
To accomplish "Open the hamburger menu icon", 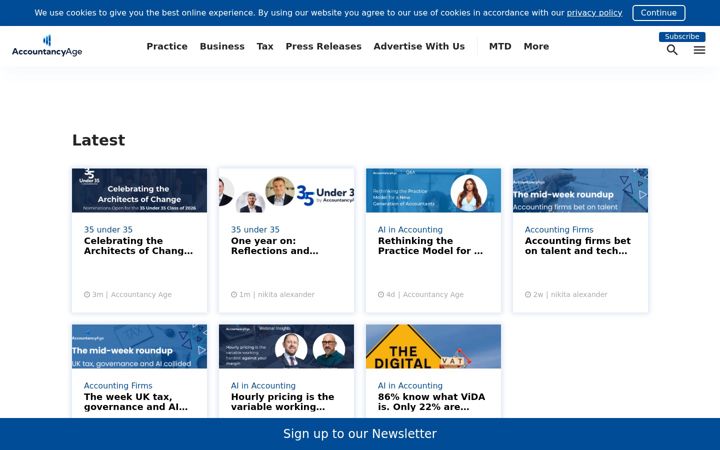I will point(699,50).
